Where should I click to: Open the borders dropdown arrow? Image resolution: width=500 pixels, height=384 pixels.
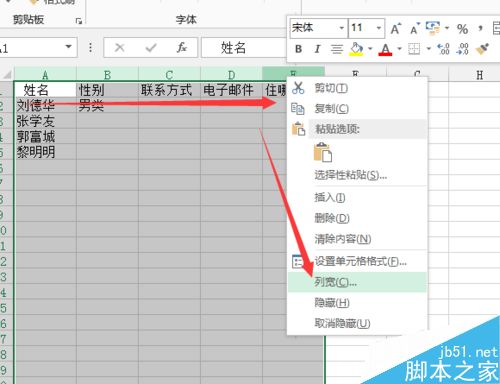pyautogui.click(x=429, y=49)
